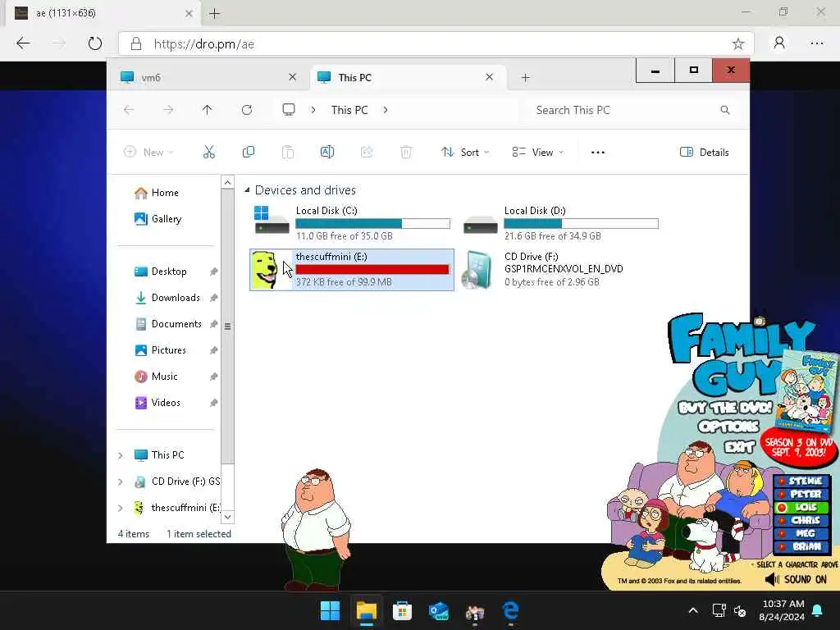Open the New dropdown menu
Image resolution: width=840 pixels, height=630 pixels.
coord(148,152)
